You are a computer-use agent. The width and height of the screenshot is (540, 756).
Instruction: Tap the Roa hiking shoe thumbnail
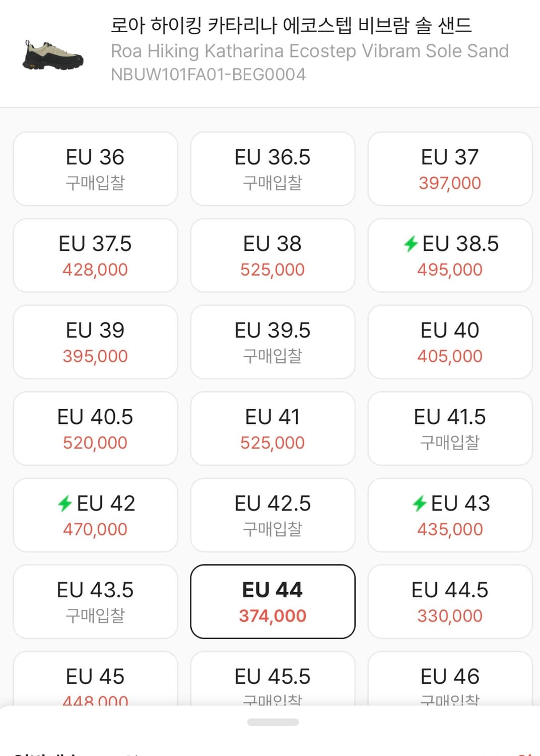[53, 55]
